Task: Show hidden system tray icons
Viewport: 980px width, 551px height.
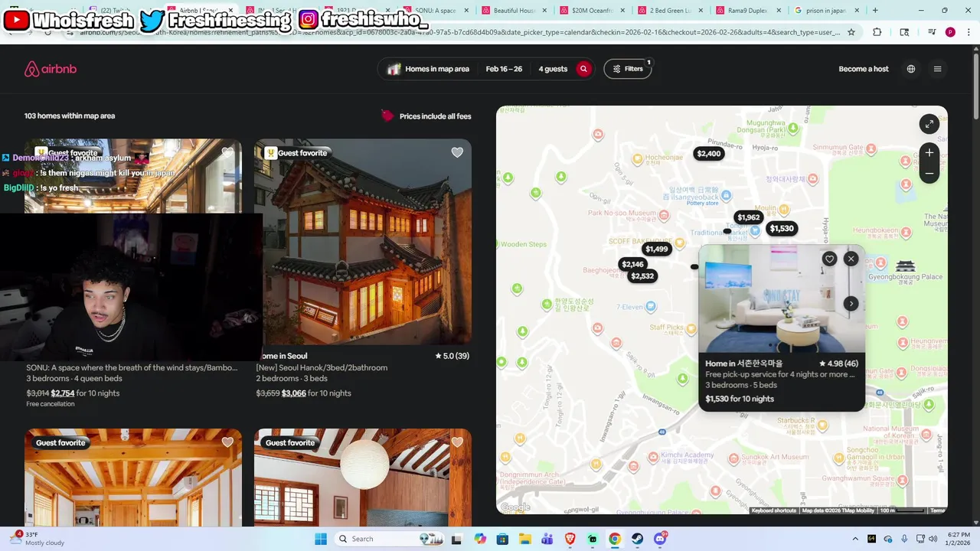Action: click(x=855, y=539)
